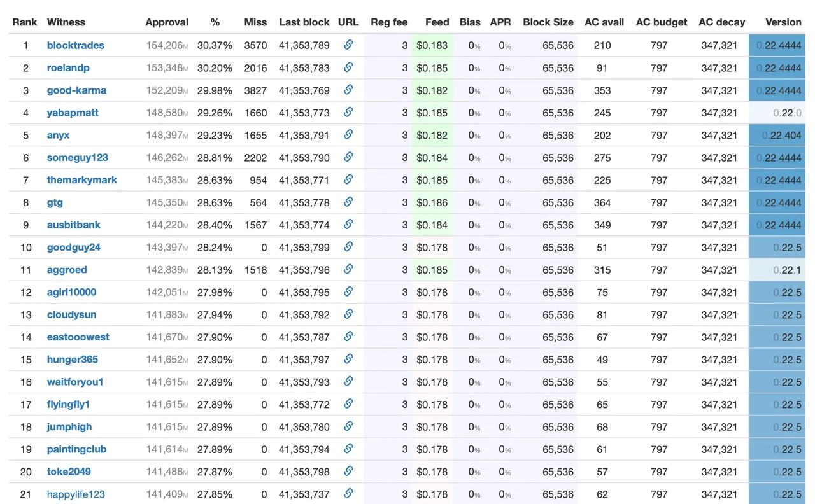Open the goodguy24 witness link
This screenshot has width=815, height=504.
(x=74, y=248)
